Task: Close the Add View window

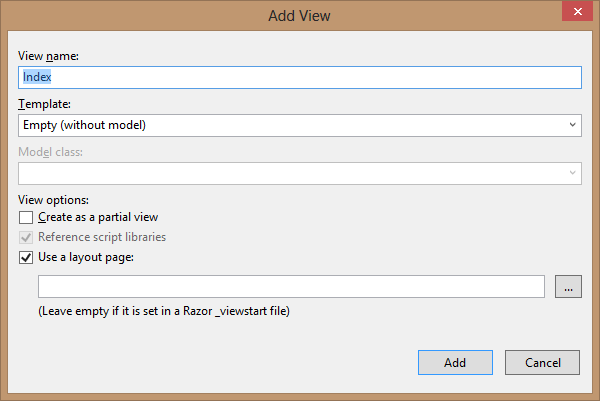Action: point(578,11)
